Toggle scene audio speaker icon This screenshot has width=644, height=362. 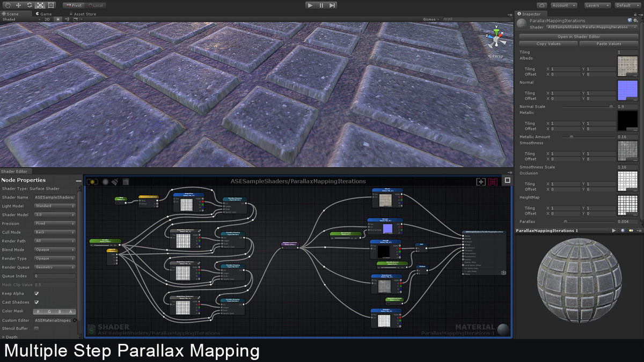tap(67, 19)
